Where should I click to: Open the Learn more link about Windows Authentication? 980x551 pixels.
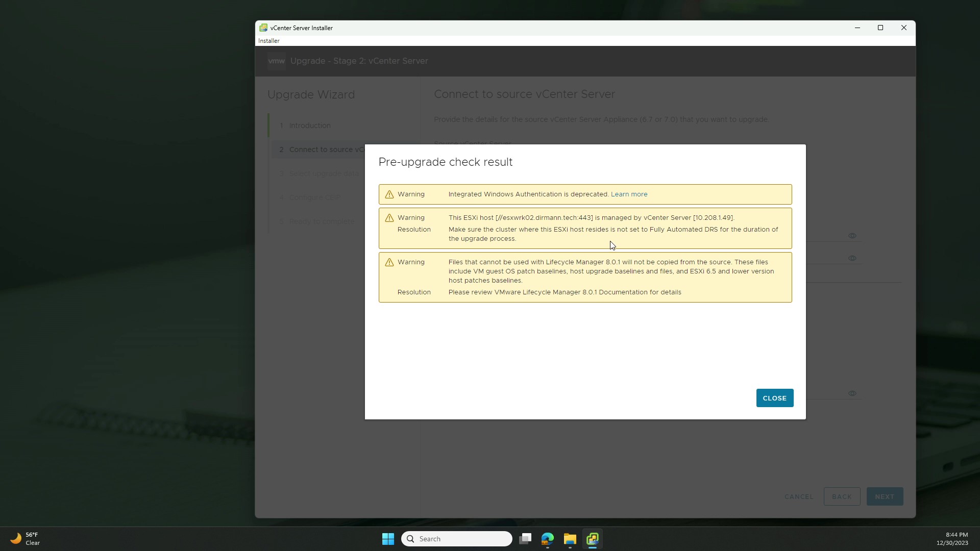point(629,194)
